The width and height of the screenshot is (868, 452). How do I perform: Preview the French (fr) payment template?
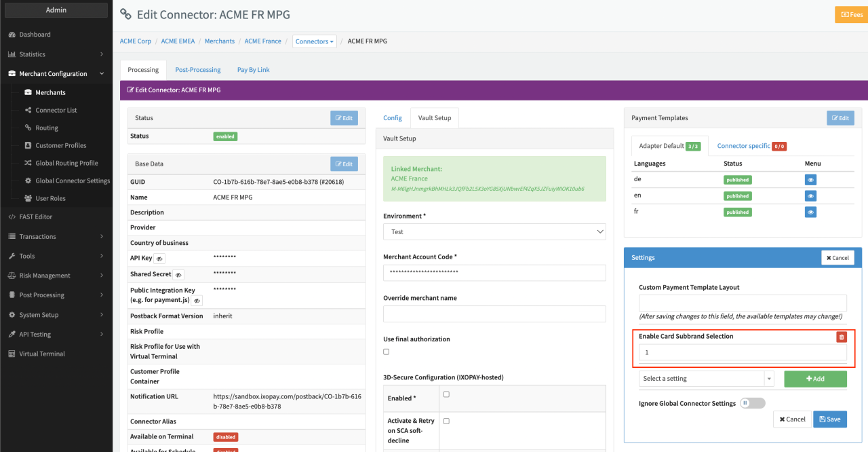810,212
